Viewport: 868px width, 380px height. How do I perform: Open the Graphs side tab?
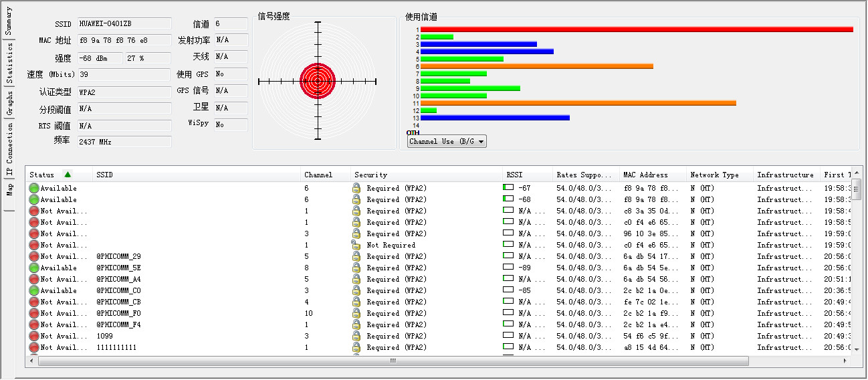pyautogui.click(x=9, y=104)
